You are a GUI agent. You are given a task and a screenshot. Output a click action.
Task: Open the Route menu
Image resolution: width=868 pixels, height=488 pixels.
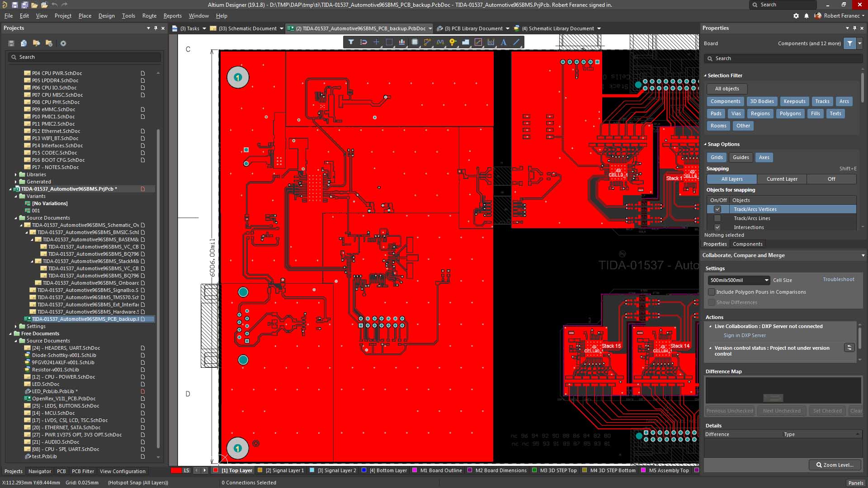(x=149, y=16)
